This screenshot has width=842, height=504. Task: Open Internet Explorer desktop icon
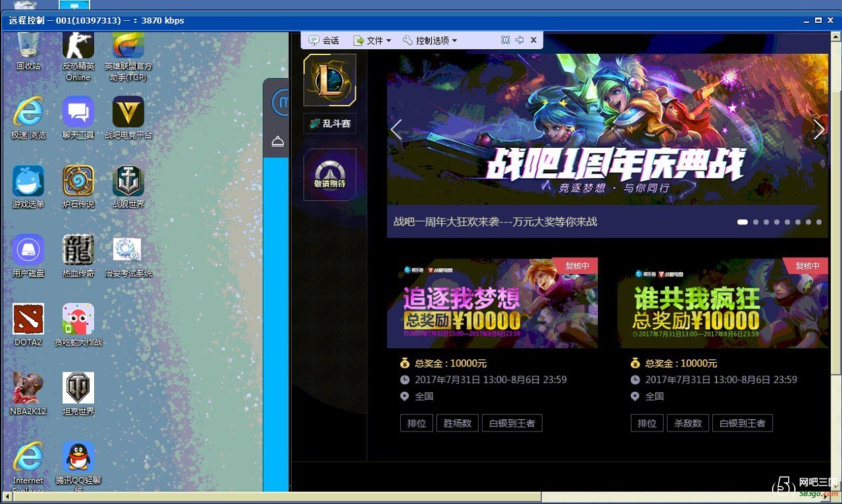pyautogui.click(x=28, y=468)
